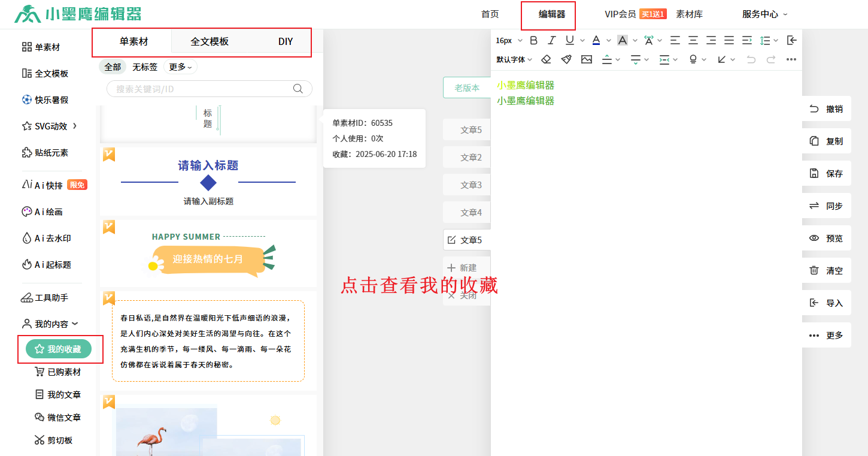Click the diagonal arrow icon
868x456 pixels.
point(722,59)
